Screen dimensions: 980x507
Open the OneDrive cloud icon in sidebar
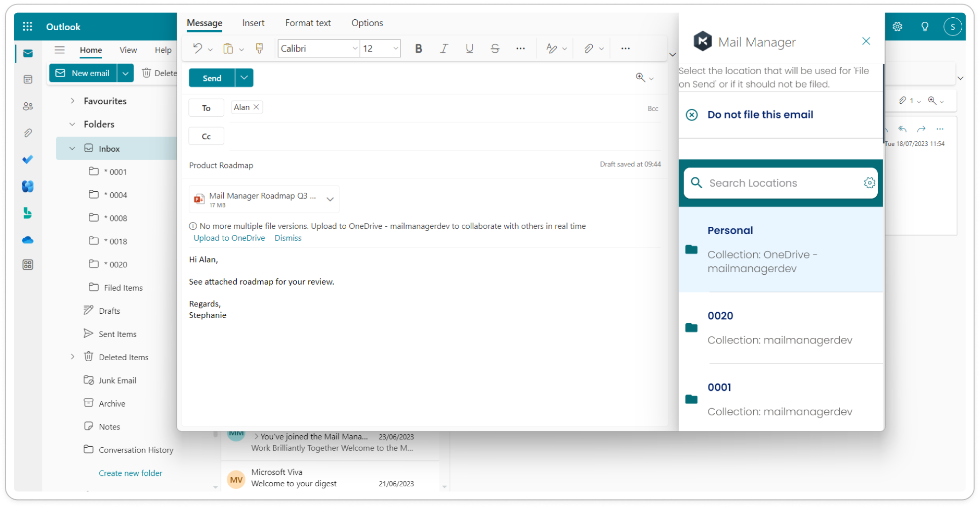(28, 240)
